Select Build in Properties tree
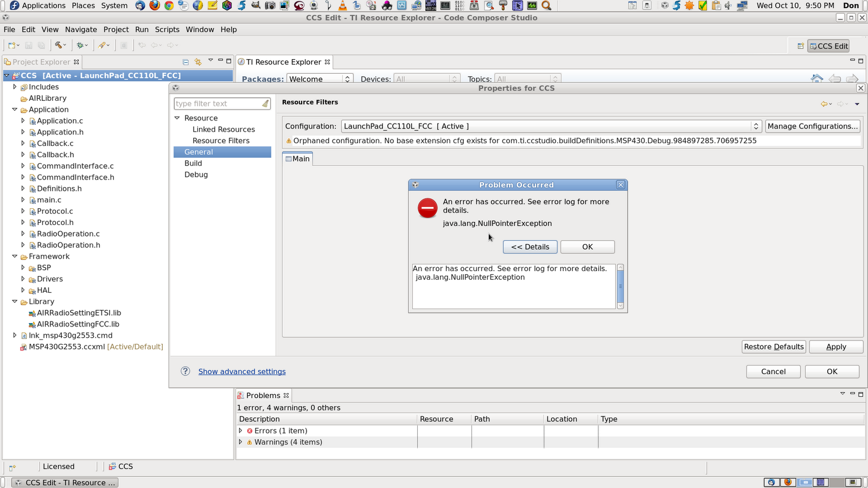 point(193,163)
